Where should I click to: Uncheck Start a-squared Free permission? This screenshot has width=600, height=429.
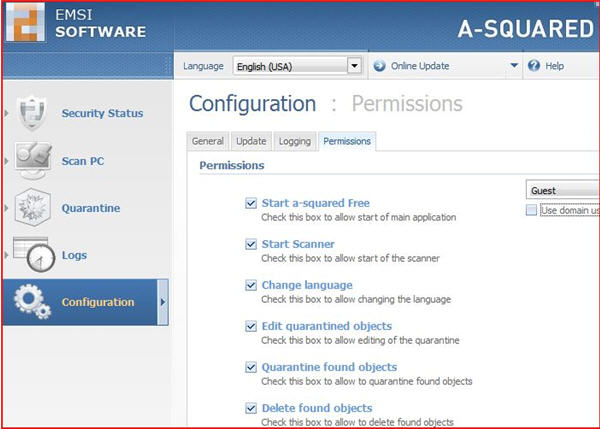[x=251, y=203]
